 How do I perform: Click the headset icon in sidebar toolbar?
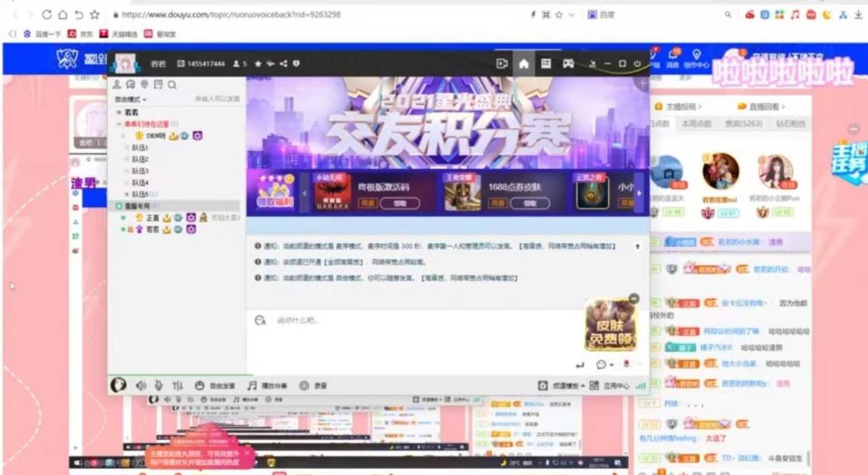tap(131, 85)
